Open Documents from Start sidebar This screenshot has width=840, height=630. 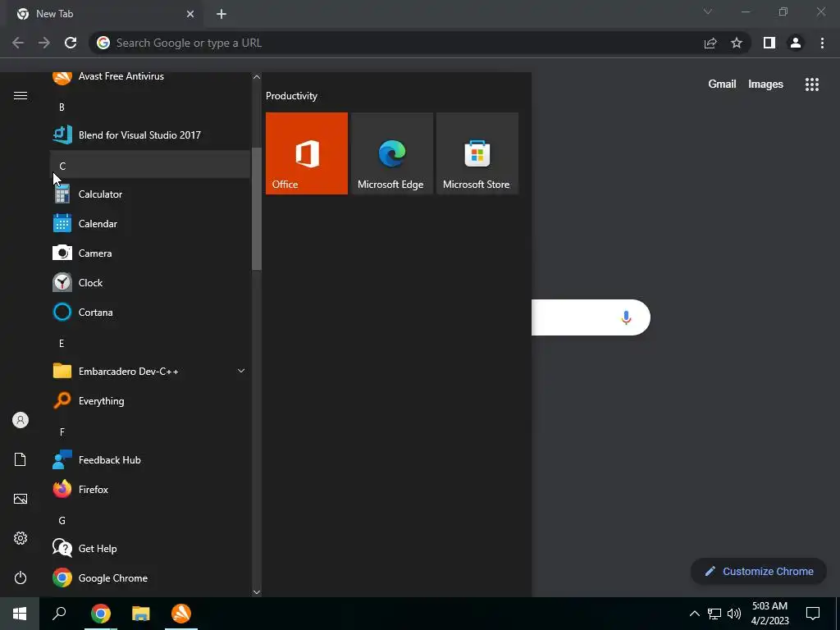tap(21, 459)
